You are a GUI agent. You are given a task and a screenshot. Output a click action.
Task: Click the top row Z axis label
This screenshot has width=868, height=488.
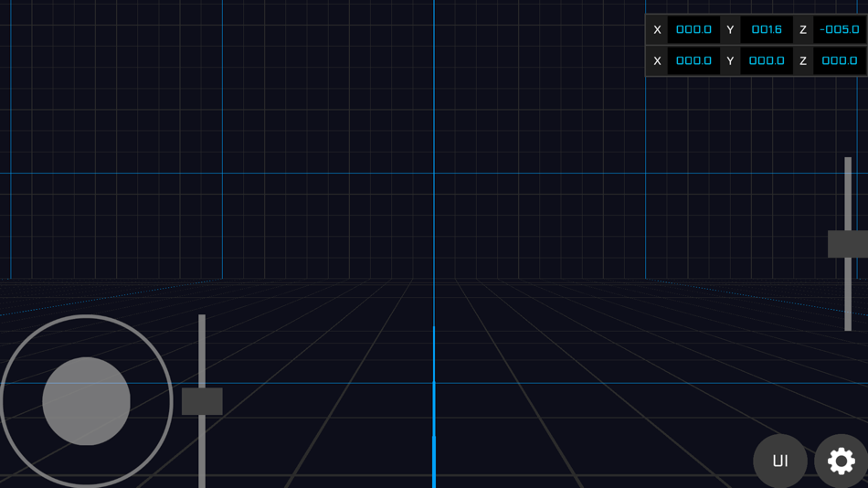point(803,30)
